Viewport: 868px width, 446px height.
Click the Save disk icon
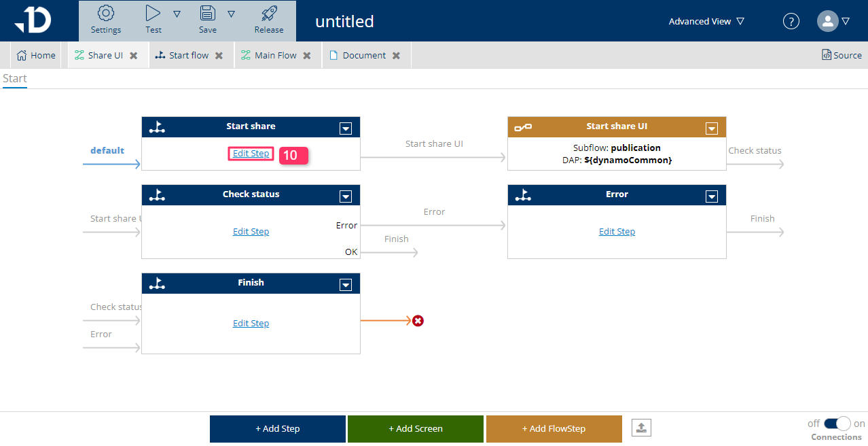click(x=208, y=14)
